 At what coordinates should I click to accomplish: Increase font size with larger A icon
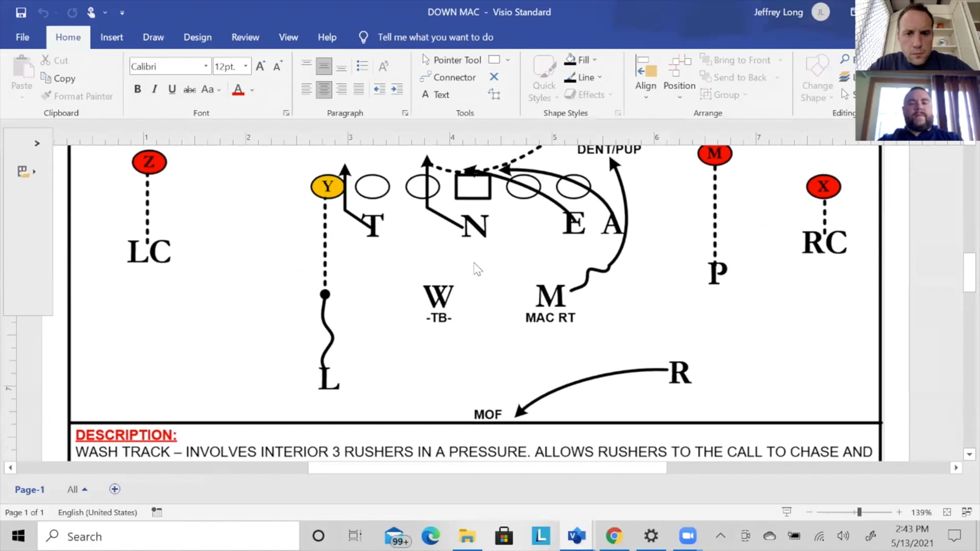pyautogui.click(x=260, y=66)
